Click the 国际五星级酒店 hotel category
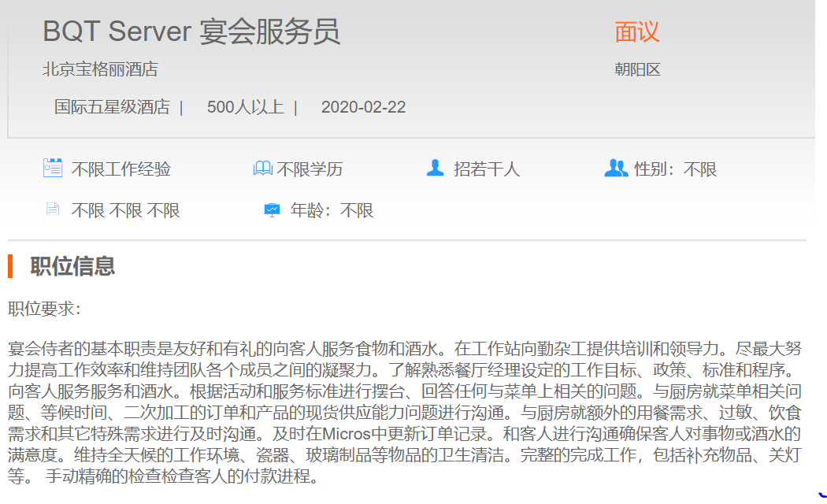This screenshot has width=827, height=504. point(112,107)
